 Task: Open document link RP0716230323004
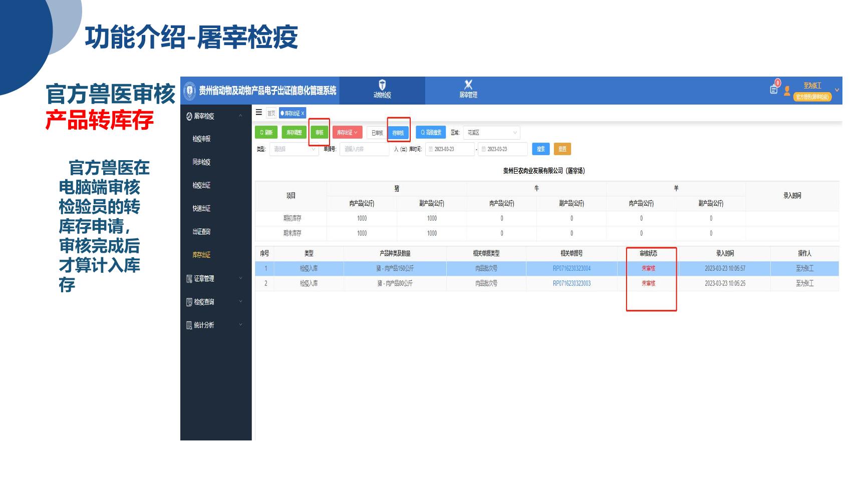(571, 269)
